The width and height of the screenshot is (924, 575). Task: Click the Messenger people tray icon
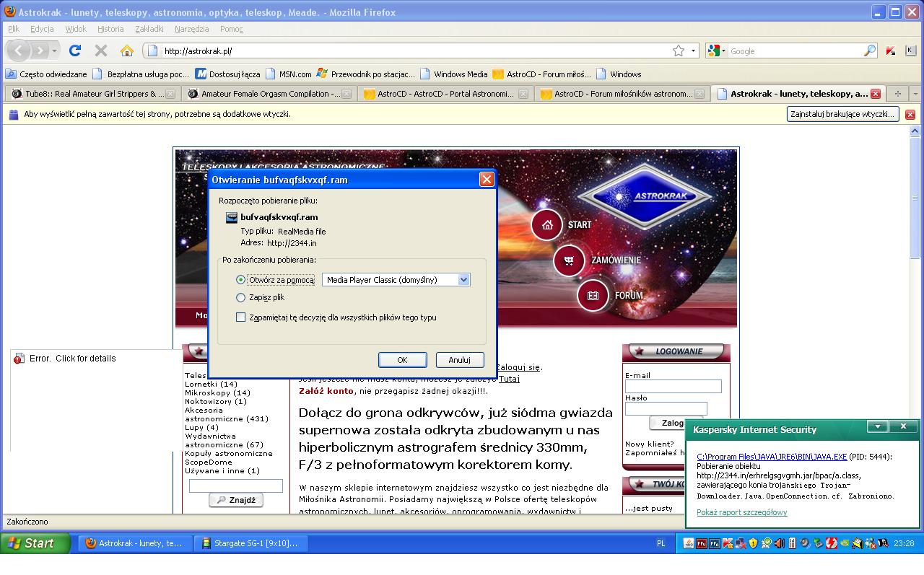871,543
